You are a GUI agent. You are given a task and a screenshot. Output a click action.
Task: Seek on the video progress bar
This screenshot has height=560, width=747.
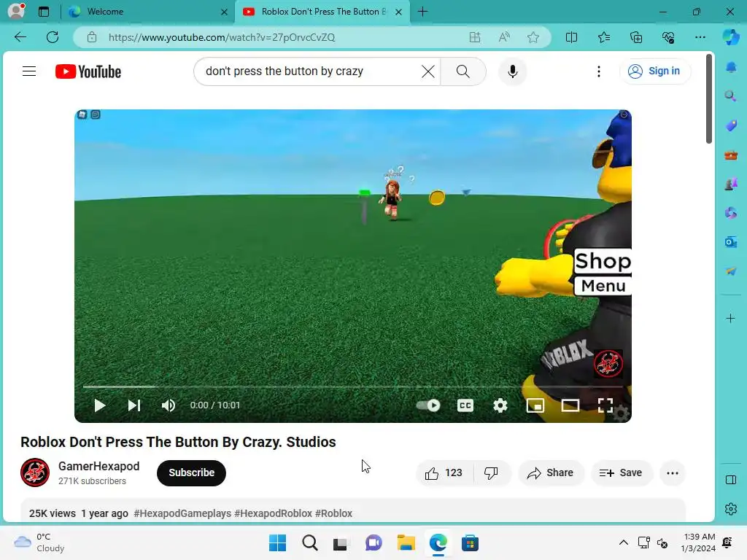352,386
